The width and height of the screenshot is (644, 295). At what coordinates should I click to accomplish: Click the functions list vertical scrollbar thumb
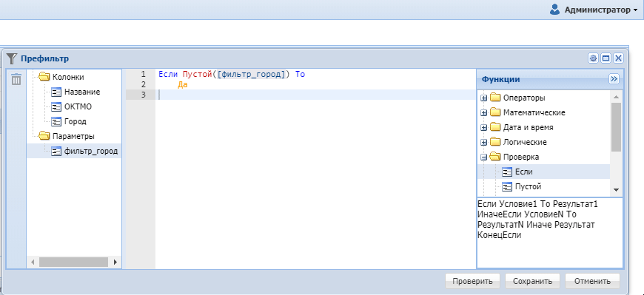click(x=616, y=127)
